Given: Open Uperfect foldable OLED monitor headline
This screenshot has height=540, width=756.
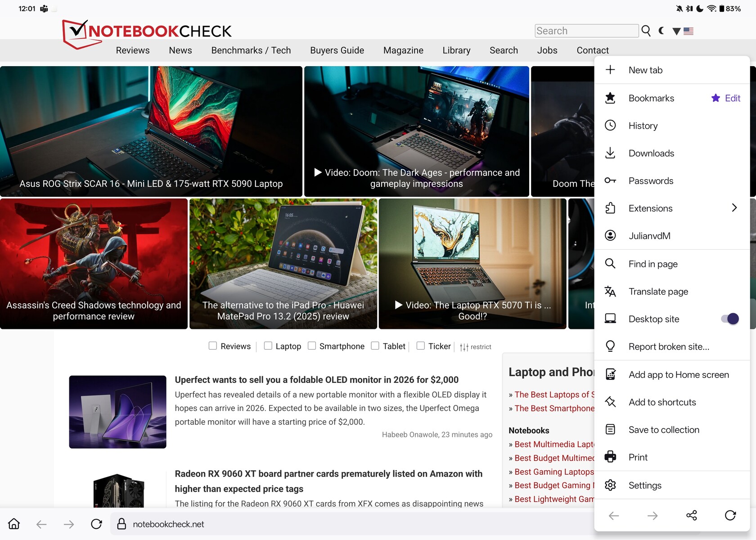Looking at the screenshot, I should (317, 379).
